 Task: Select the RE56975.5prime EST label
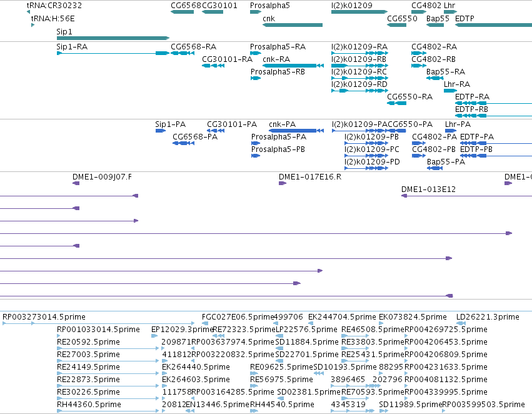click(x=281, y=380)
